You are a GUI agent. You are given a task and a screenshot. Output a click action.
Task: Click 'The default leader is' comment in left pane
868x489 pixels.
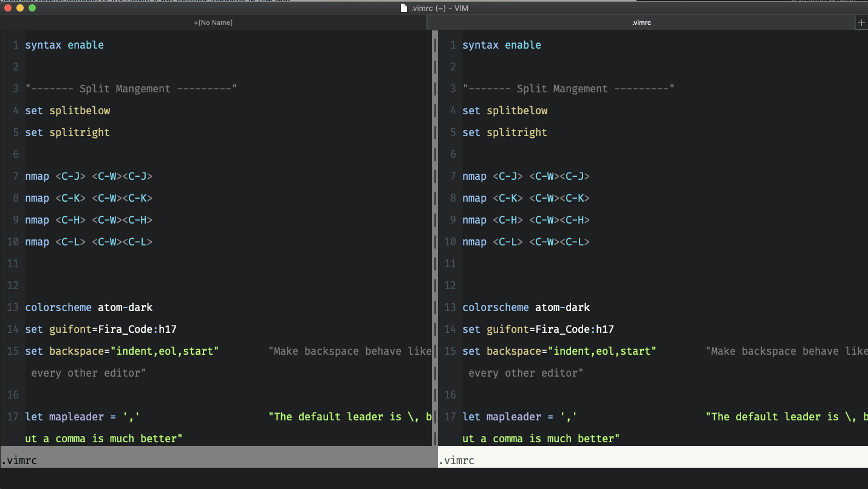coord(350,417)
